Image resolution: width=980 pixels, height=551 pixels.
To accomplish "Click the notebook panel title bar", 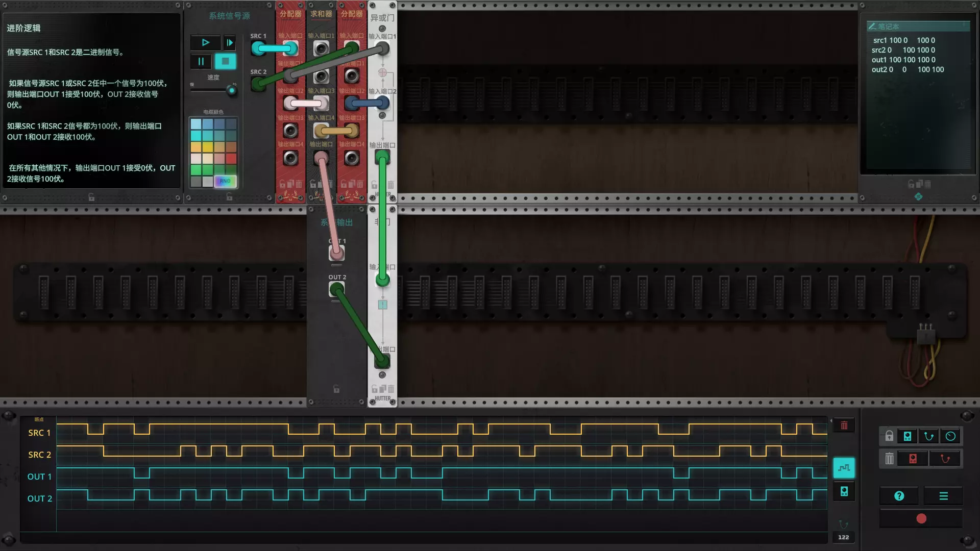I will (x=918, y=27).
